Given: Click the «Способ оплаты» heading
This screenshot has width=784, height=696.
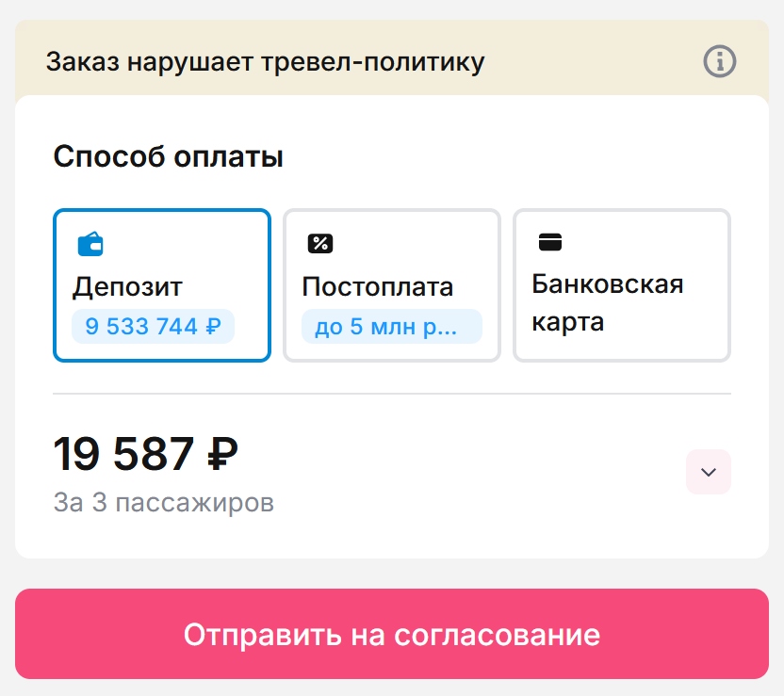Looking at the screenshot, I should [x=169, y=156].
